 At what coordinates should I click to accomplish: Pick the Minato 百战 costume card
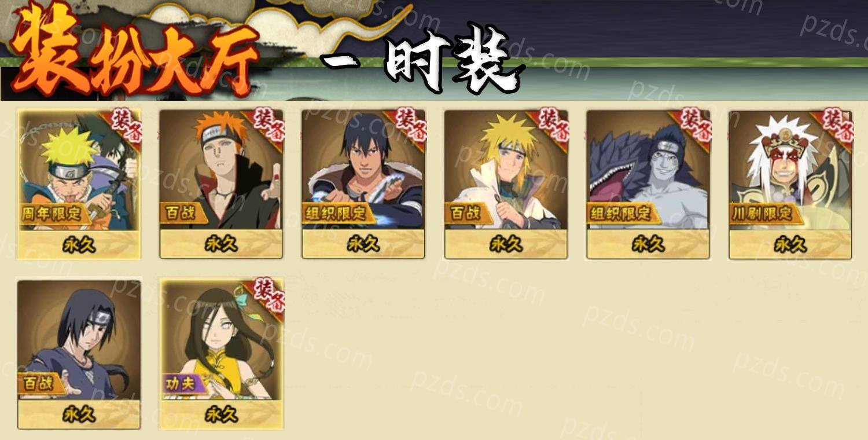point(506,184)
